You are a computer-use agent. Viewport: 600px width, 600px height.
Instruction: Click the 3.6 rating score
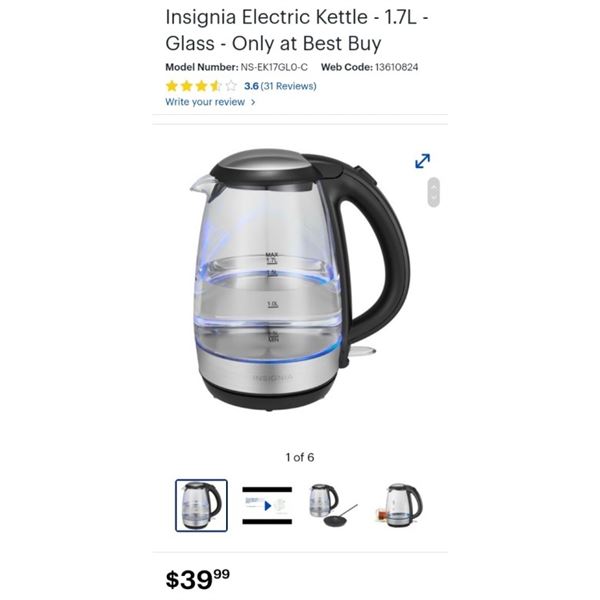(251, 86)
